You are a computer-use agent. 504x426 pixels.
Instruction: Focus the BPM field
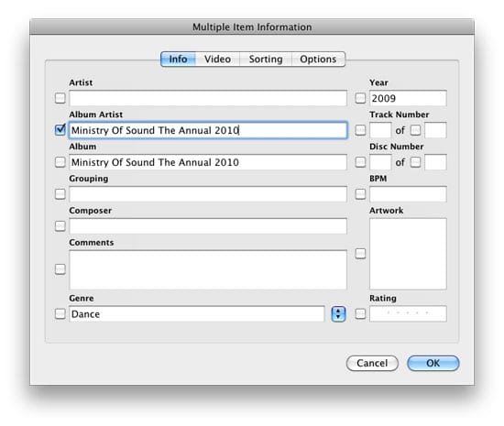(408, 194)
